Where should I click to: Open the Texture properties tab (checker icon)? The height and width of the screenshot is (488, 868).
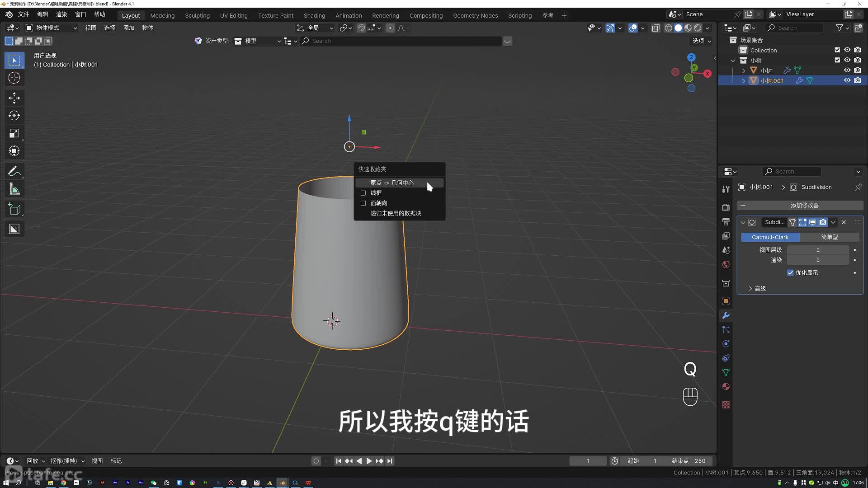tap(726, 405)
